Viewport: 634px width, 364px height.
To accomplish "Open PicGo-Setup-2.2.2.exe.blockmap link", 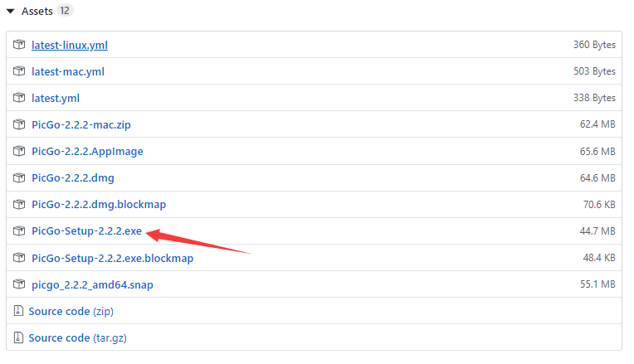I will (112, 258).
